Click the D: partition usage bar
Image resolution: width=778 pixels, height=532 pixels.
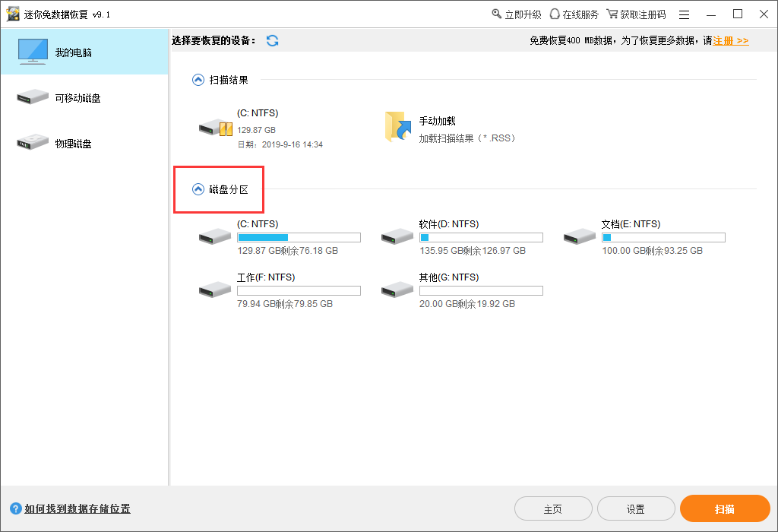[481, 238]
